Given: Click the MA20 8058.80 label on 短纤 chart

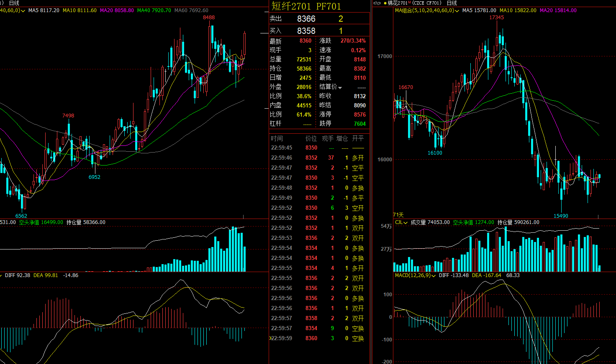Looking at the screenshot, I should pyautogui.click(x=117, y=10).
